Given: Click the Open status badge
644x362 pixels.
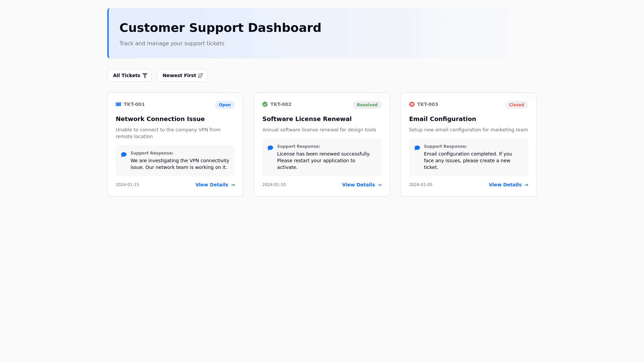Looking at the screenshot, I should click(225, 105).
